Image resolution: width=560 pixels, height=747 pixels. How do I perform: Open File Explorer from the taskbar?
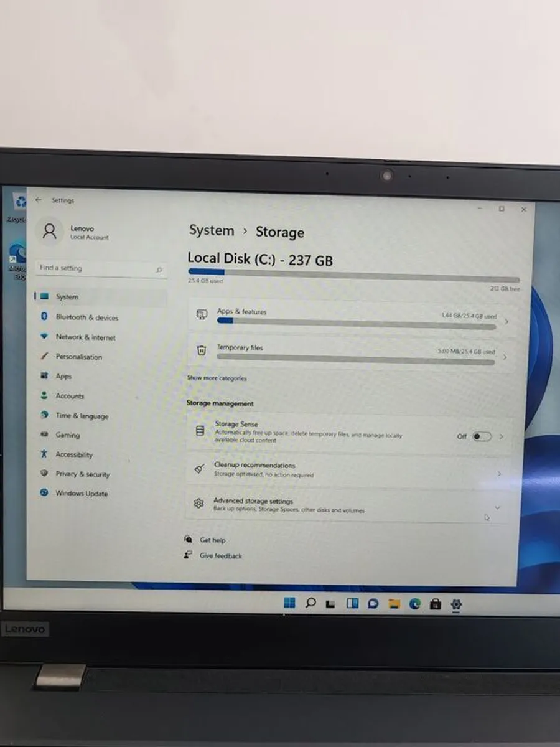click(x=394, y=604)
